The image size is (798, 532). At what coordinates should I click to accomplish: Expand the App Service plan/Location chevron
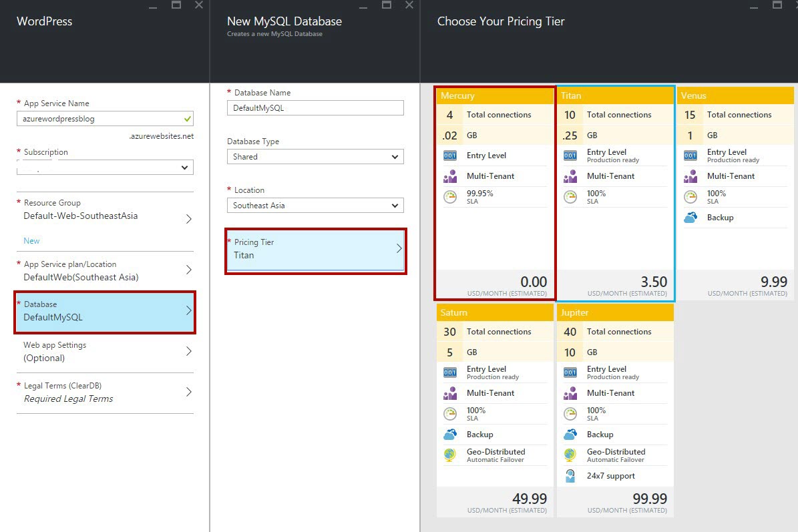[x=188, y=270]
